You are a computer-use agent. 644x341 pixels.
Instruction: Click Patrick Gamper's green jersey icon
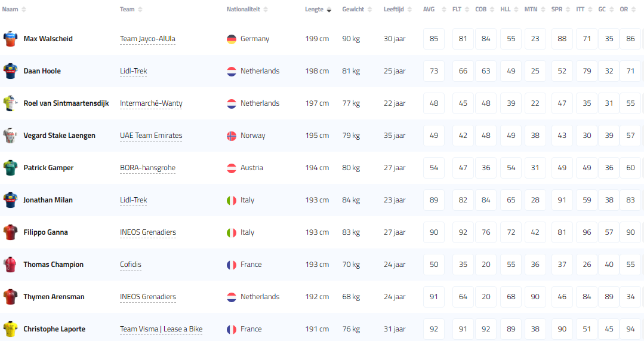(x=11, y=168)
